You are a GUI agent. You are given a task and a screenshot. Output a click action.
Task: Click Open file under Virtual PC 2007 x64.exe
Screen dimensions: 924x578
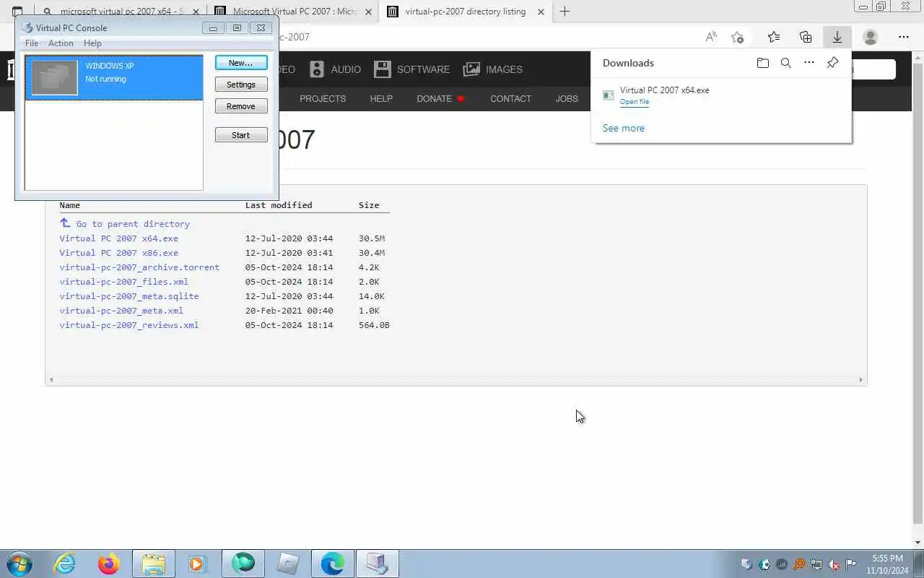635,102
